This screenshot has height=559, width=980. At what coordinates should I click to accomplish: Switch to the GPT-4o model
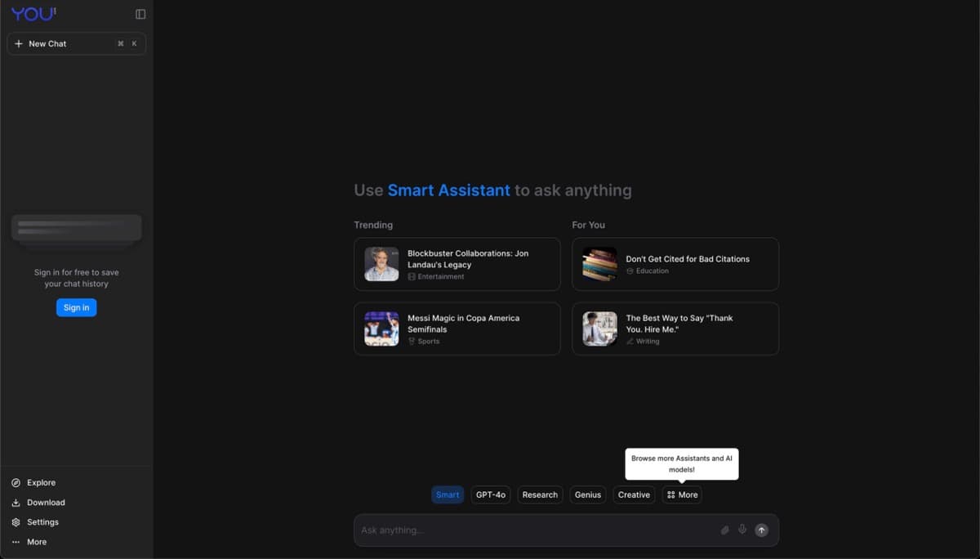(x=490, y=494)
